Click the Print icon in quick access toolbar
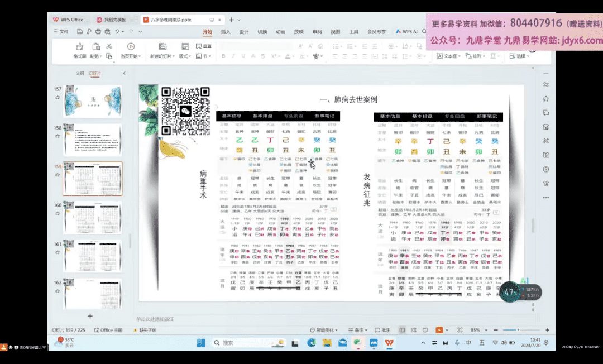 [98, 32]
